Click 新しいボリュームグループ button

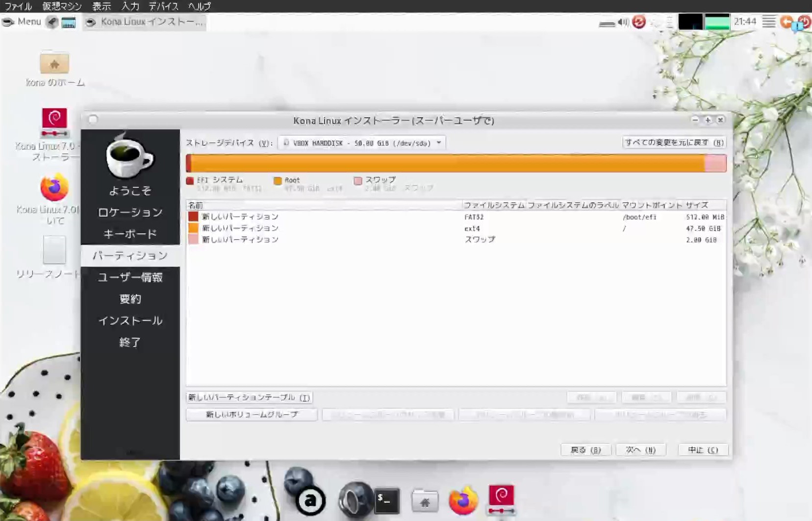click(251, 414)
